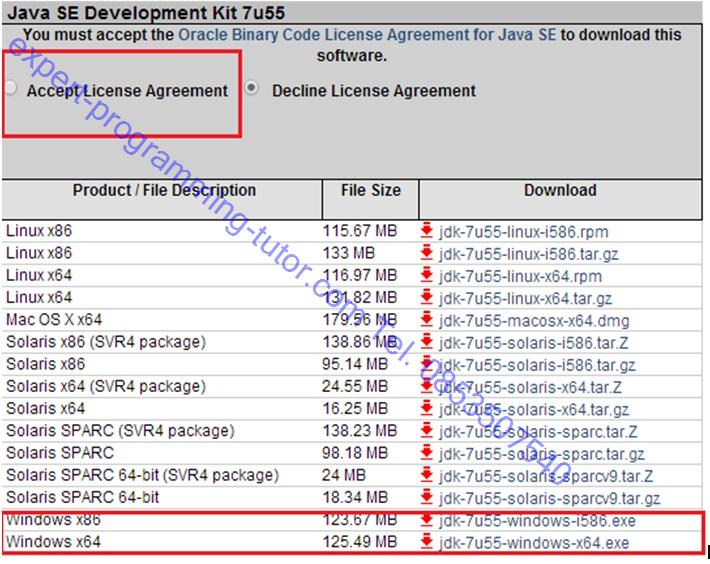Click the 18.34 MB file size cell
710x564 pixels.
355,497
